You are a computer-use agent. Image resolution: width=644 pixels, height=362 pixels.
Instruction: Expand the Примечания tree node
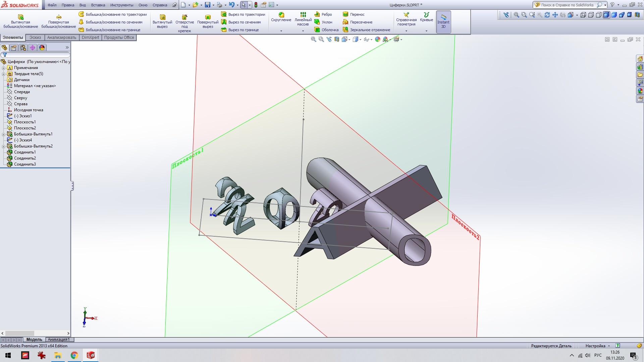click(x=4, y=68)
